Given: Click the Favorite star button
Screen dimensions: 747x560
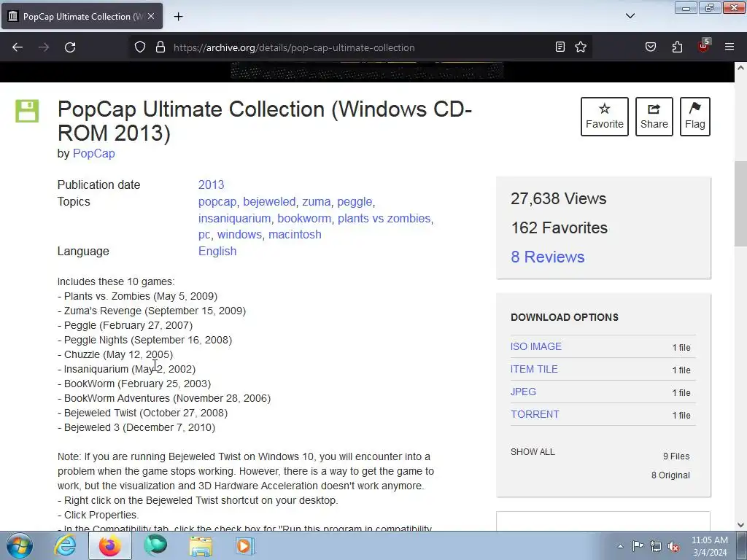Looking at the screenshot, I should [605, 117].
